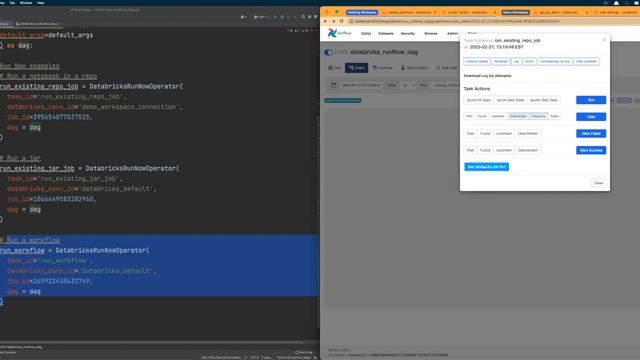
Task: Toggle Past in the Clear row
Action: (469, 116)
